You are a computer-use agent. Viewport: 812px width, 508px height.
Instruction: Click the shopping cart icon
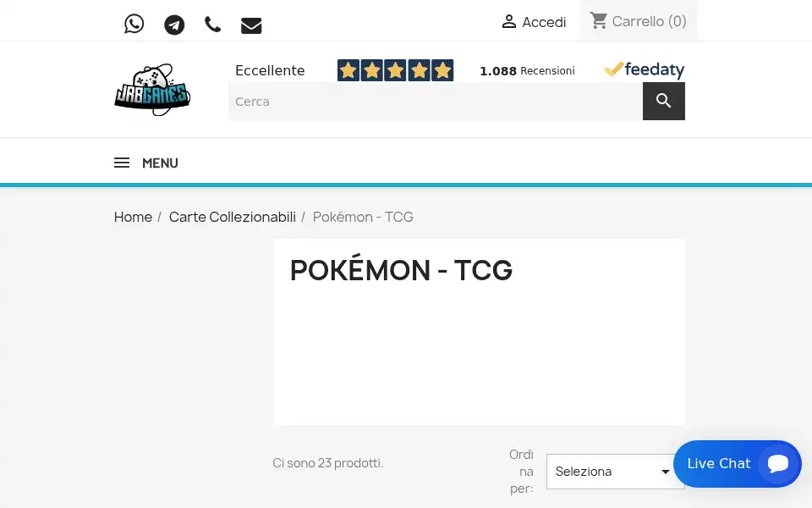point(599,20)
